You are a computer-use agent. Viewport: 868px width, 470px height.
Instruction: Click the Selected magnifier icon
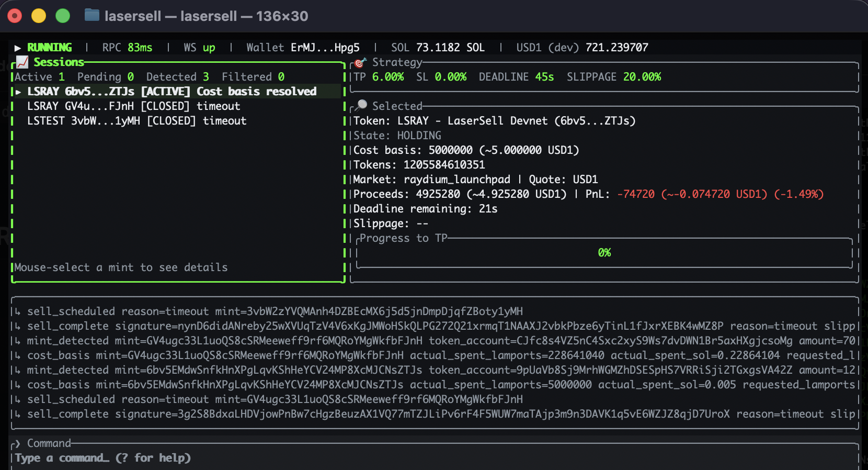tap(360, 106)
